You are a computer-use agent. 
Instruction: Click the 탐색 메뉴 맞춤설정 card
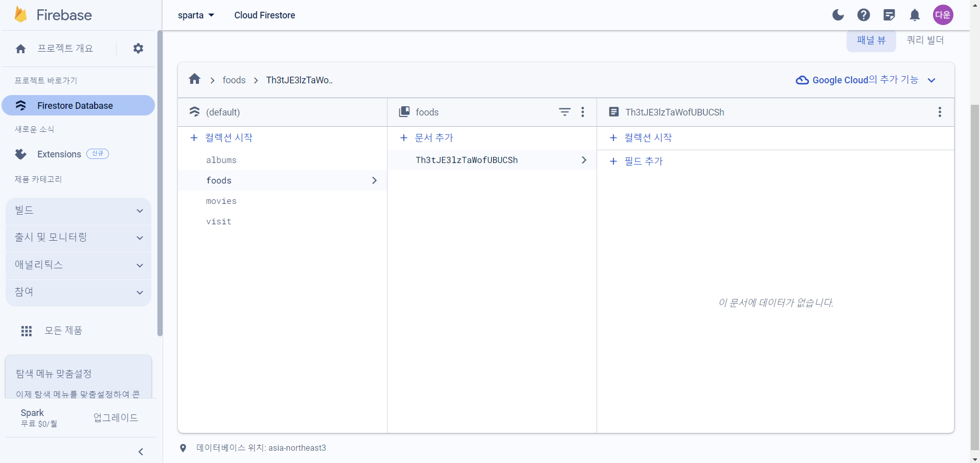(x=78, y=377)
